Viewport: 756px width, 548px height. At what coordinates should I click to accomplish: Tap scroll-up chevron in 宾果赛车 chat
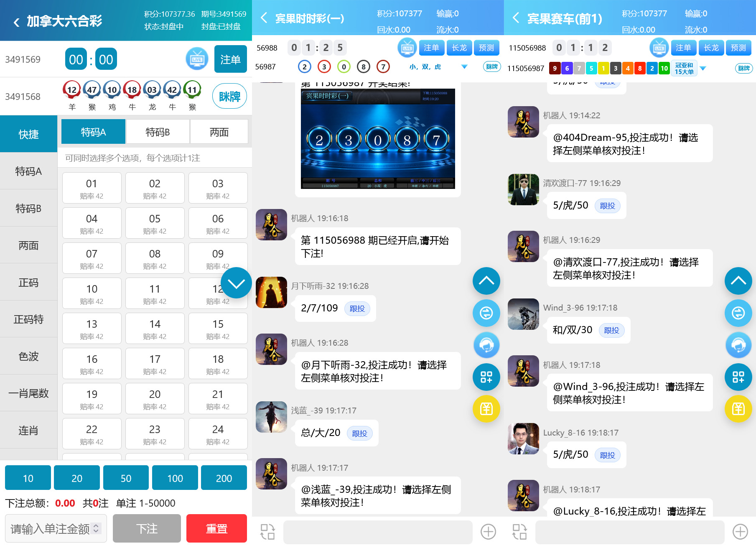pyautogui.click(x=738, y=281)
